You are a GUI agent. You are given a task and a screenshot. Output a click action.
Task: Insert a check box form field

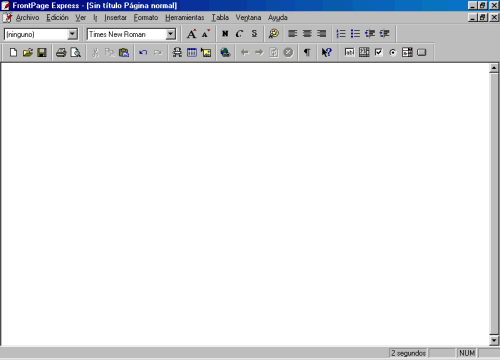coord(378,53)
